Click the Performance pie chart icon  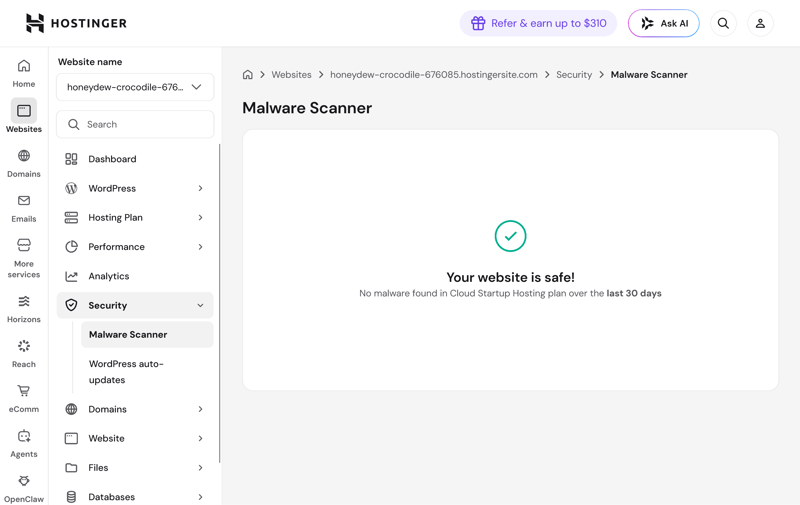[x=71, y=247]
